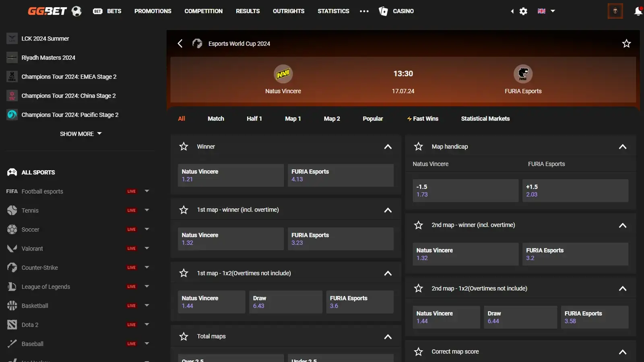Click the user avatar thumbnail
This screenshot has height=362, width=644.
(615, 11)
